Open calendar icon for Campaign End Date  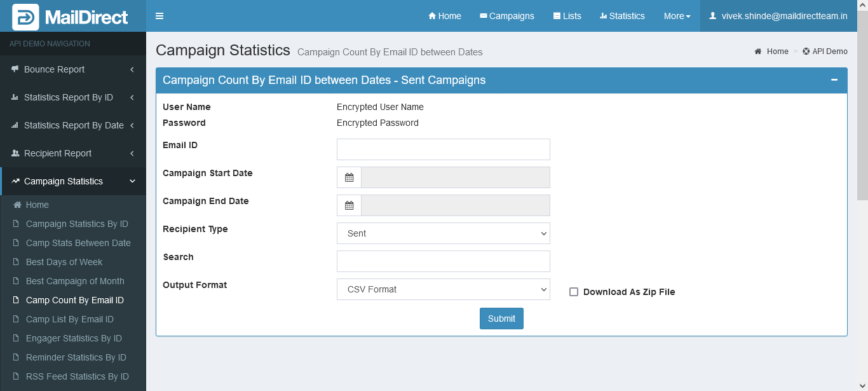click(349, 205)
